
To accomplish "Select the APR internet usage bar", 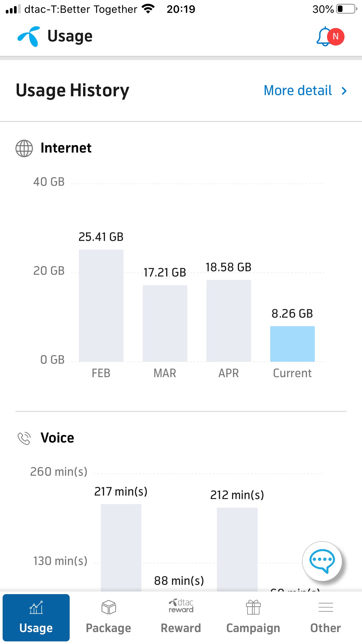I will [x=229, y=321].
